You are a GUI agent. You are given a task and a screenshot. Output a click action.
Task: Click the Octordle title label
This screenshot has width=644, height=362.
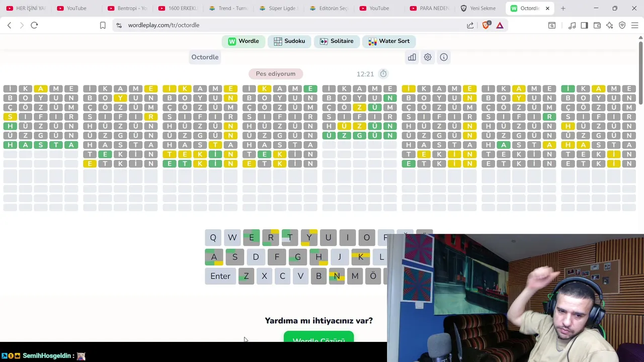[x=205, y=57]
